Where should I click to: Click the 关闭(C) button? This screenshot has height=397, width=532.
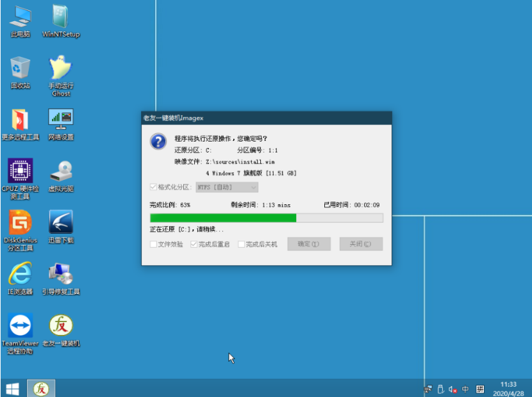point(361,244)
